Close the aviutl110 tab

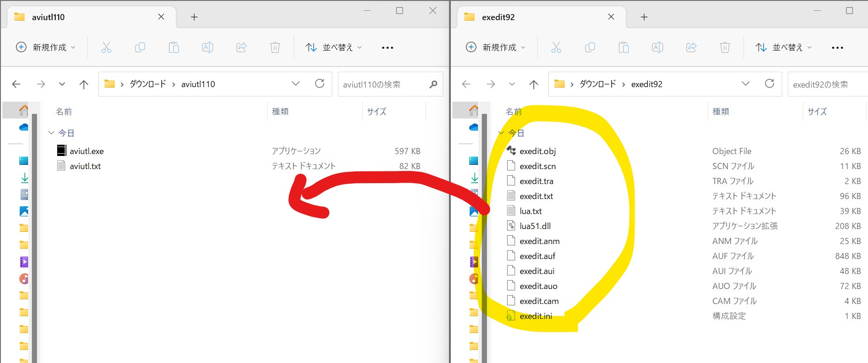(161, 17)
